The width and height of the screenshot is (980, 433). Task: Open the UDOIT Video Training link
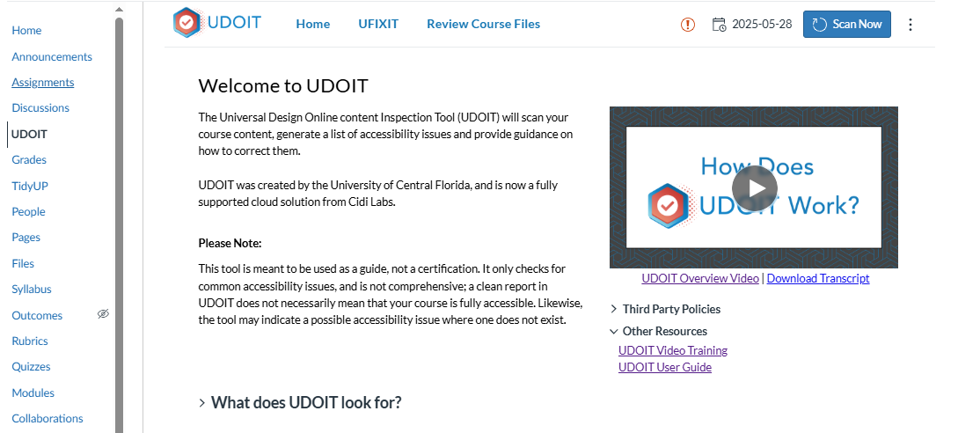point(672,350)
